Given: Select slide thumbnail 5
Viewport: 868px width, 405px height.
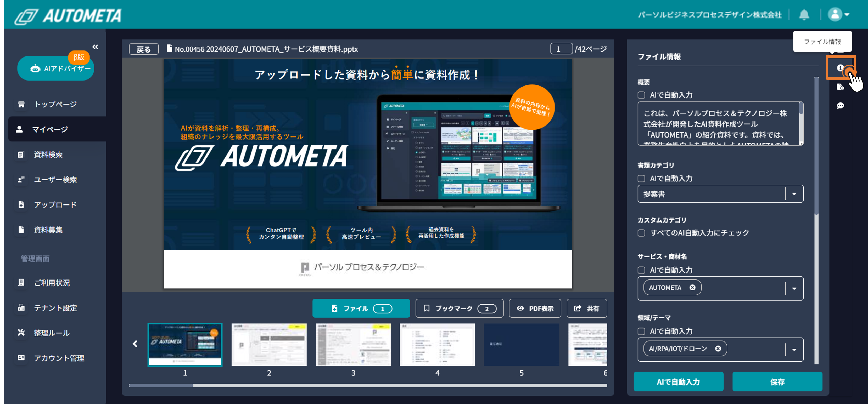Looking at the screenshot, I should [522, 345].
